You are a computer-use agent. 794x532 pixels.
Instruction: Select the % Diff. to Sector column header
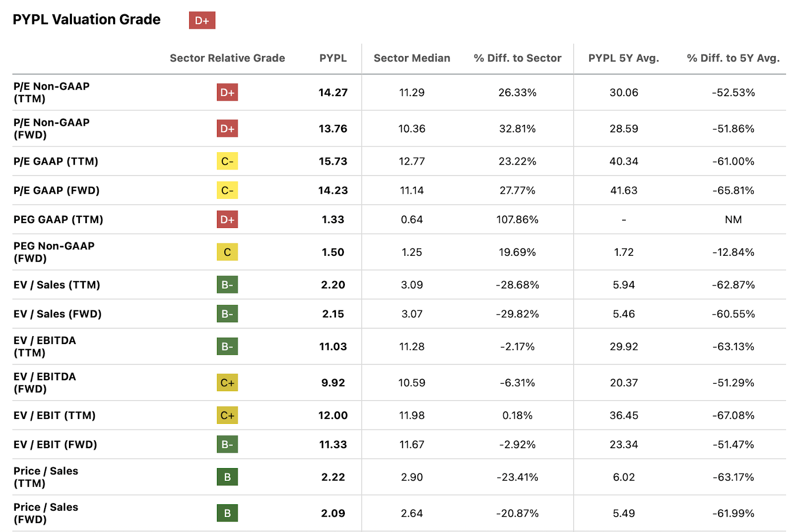pos(517,58)
